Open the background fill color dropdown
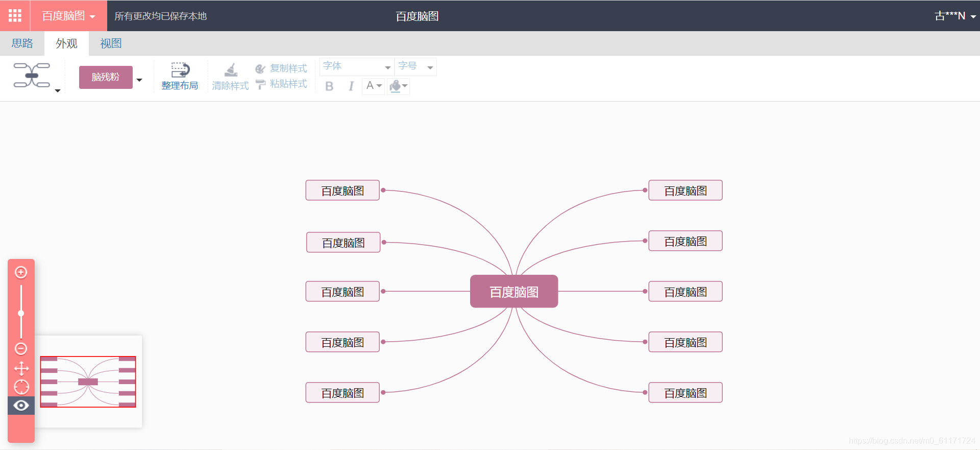This screenshot has width=980, height=450. [x=399, y=86]
